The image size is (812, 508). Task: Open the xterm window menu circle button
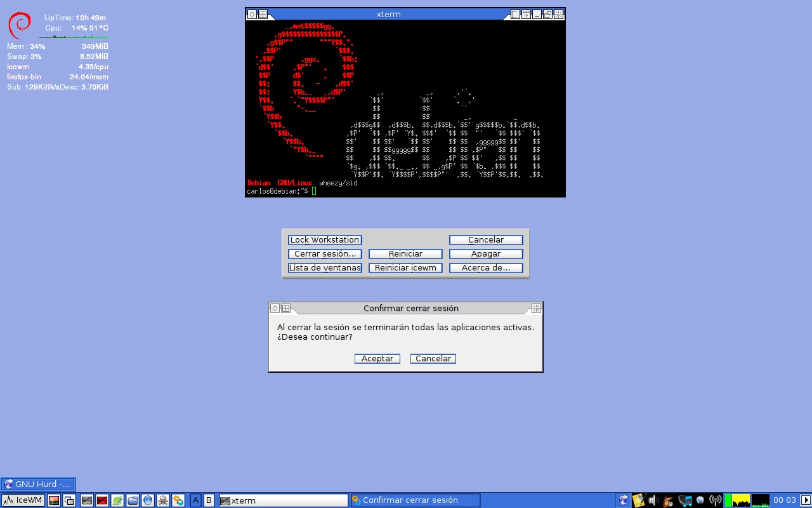click(252, 14)
